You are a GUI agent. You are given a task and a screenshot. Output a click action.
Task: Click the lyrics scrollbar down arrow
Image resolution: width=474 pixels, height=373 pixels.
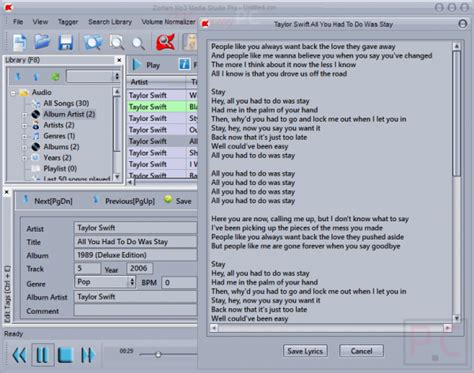[x=457, y=319]
